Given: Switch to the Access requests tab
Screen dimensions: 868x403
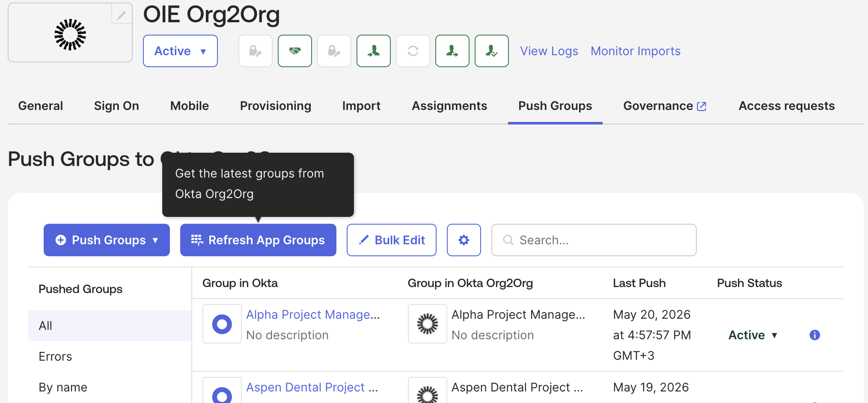Looking at the screenshot, I should pyautogui.click(x=787, y=106).
